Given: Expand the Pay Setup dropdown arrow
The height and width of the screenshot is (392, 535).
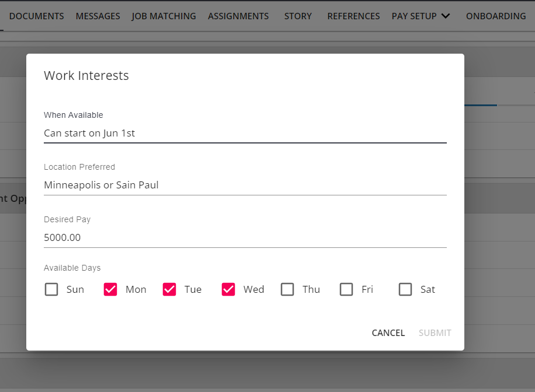Looking at the screenshot, I should [446, 16].
